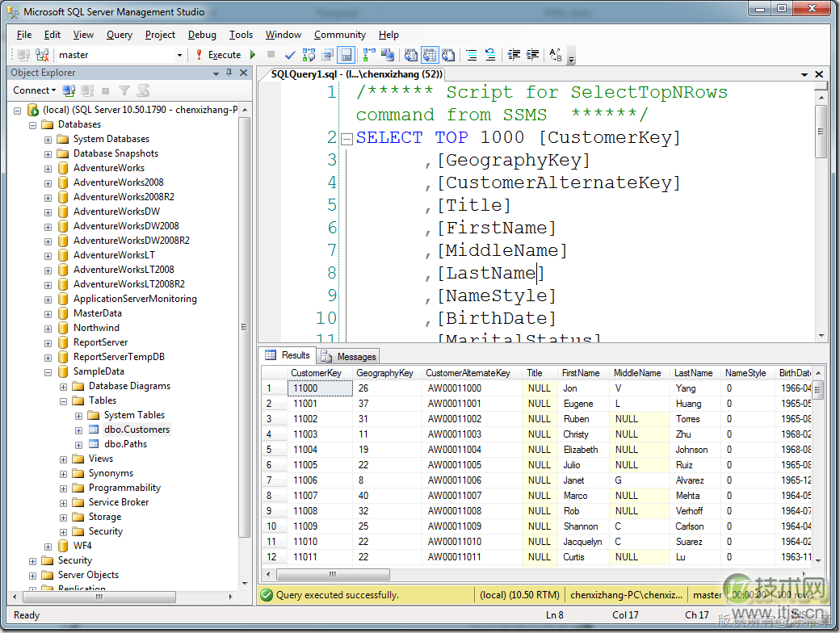
Task: Switch output to Results to Grid
Action: 430,55
